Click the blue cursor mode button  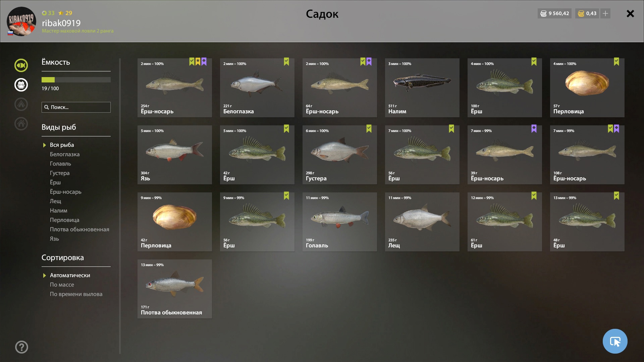[x=615, y=341]
